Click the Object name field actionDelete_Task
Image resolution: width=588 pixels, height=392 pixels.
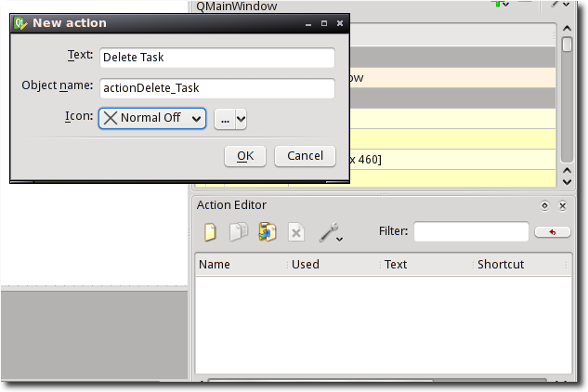217,88
